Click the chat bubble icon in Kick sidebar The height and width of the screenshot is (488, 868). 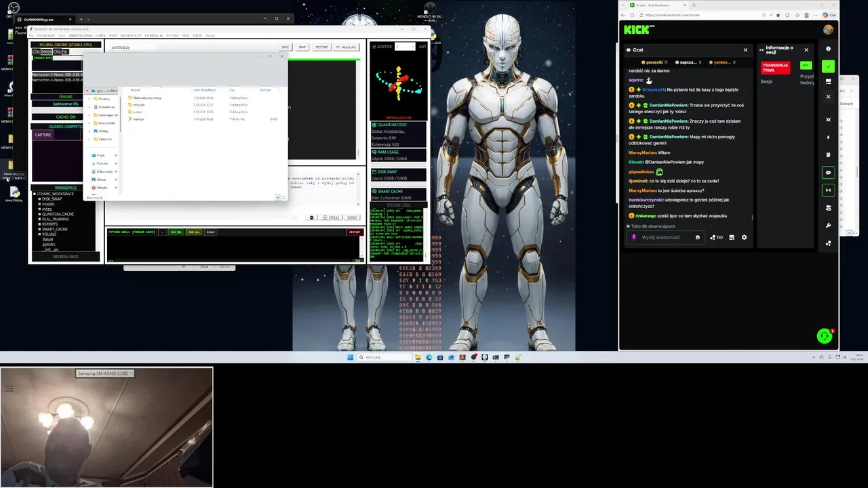pos(828,173)
